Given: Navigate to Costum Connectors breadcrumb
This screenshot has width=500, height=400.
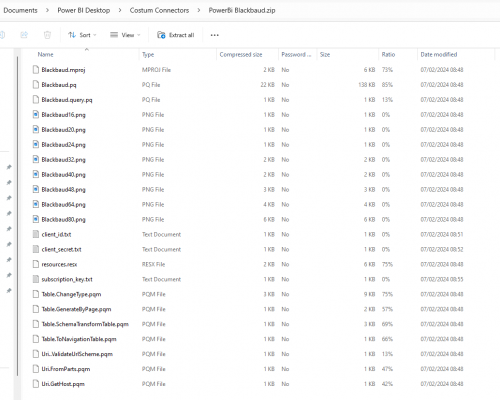Looking at the screenshot, I should 159,10.
